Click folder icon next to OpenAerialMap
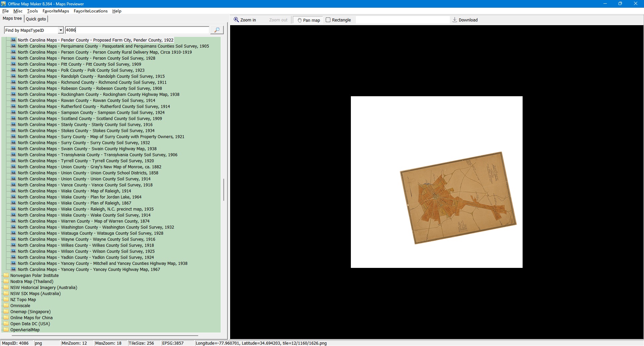Screen dimensions: 644x346 [6, 330]
